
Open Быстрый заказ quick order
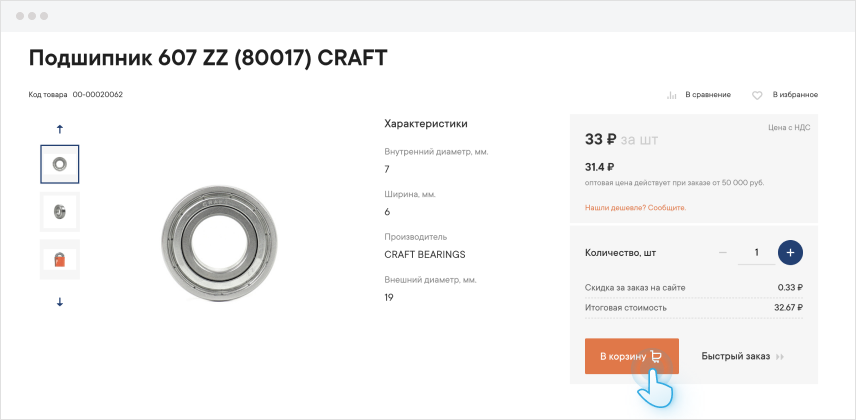pos(735,356)
